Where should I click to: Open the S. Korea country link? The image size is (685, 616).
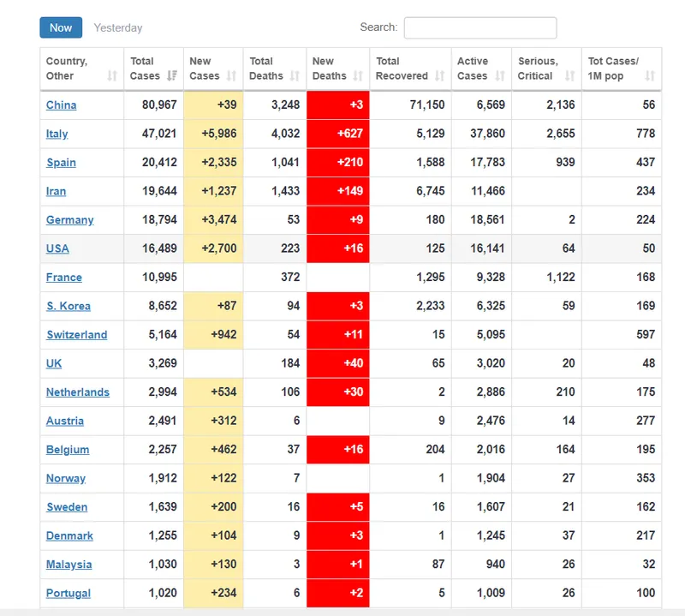[x=68, y=306]
